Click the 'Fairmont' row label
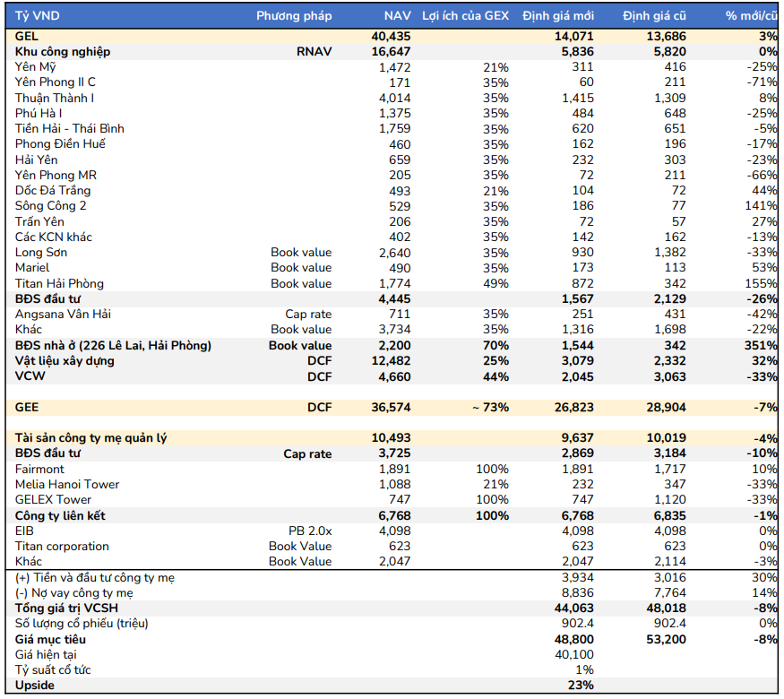784x699 pixels. click(x=39, y=469)
